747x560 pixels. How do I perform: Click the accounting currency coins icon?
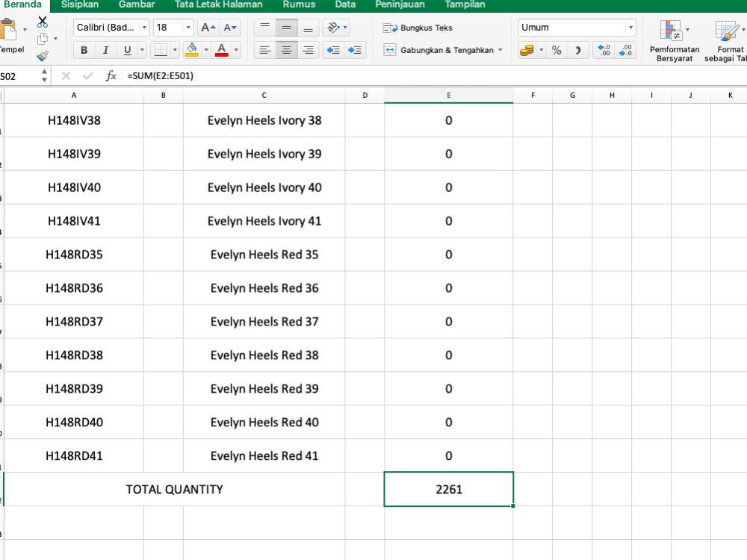point(527,50)
